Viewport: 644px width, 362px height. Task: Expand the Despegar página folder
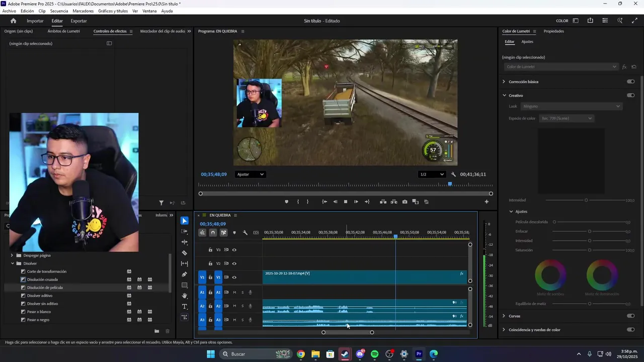click(12, 255)
